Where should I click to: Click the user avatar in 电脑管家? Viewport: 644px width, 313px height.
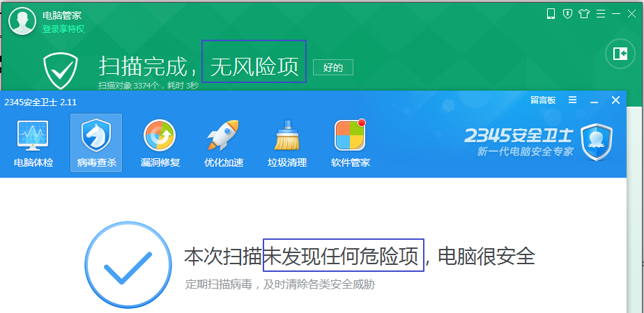pyautogui.click(x=22, y=22)
